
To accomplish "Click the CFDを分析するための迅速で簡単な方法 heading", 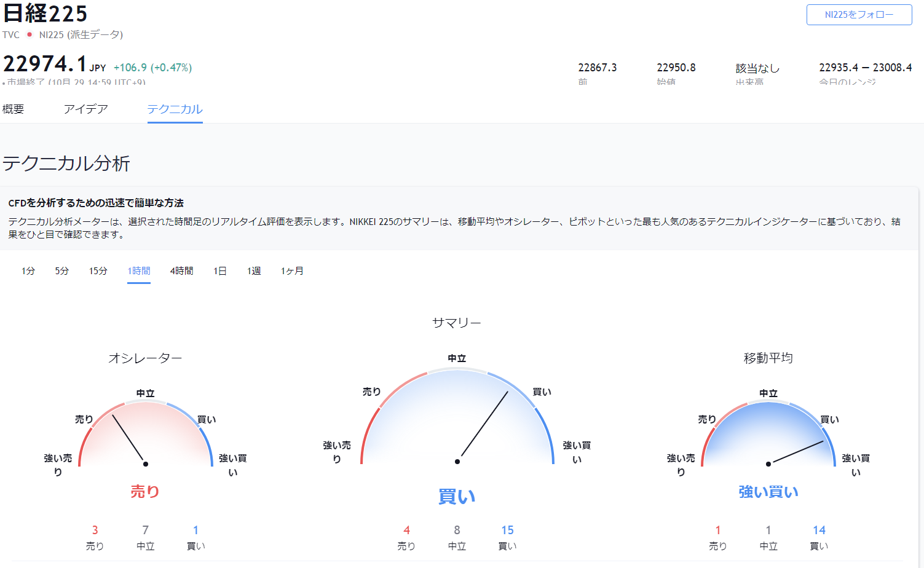I will coord(96,203).
